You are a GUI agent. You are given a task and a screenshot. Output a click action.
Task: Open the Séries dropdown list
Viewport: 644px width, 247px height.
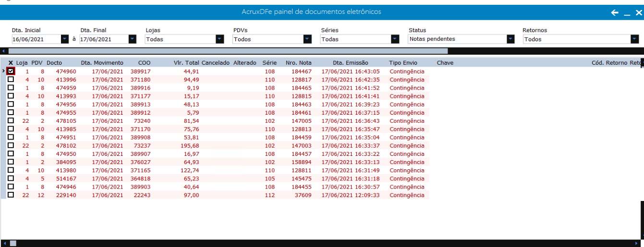pyautogui.click(x=395, y=39)
